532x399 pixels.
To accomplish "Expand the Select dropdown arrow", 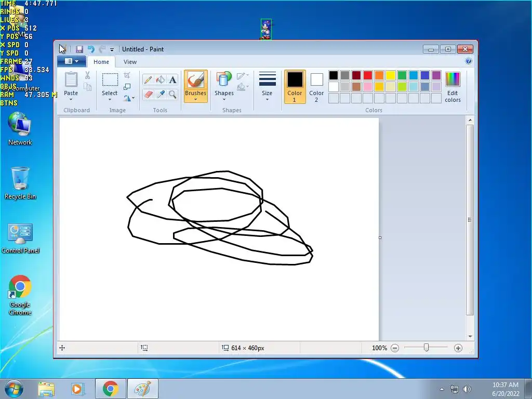I will [110, 99].
